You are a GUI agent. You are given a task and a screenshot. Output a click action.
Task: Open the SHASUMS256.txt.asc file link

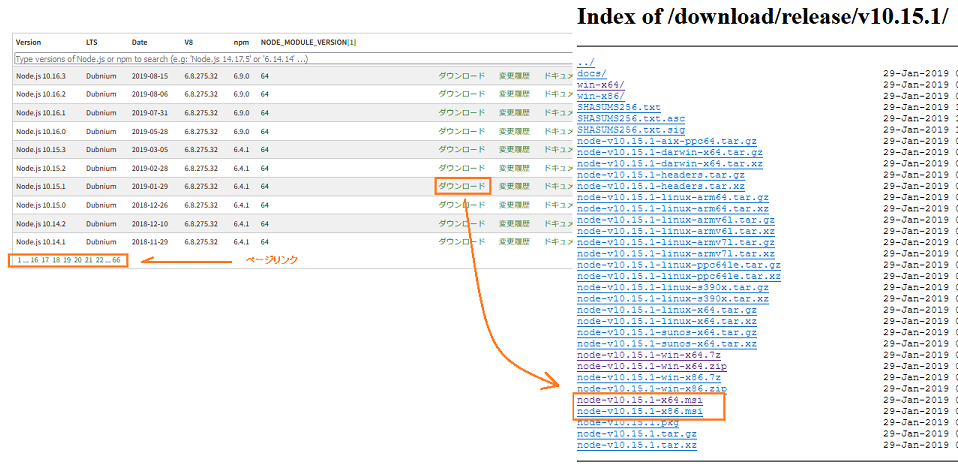coord(631,119)
